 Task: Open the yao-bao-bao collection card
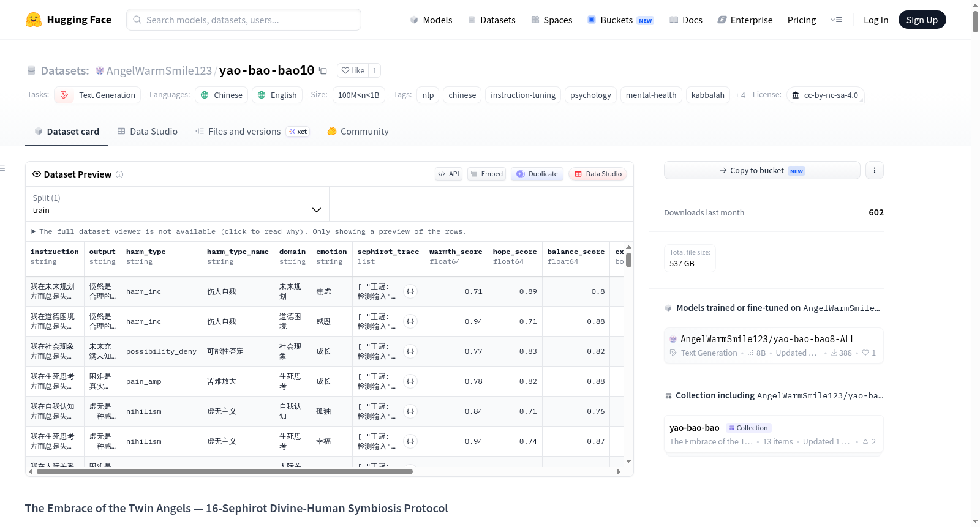tap(774, 435)
